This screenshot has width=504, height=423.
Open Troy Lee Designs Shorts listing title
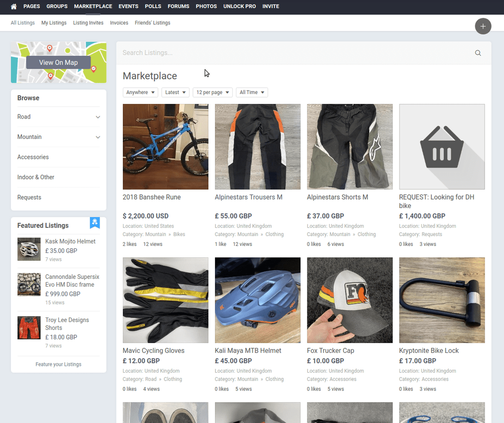[x=67, y=324]
